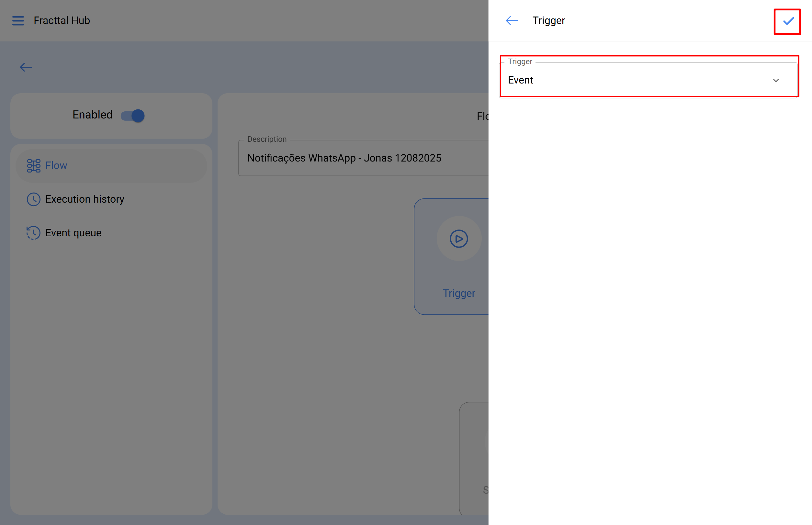
Task: Click the Enabled label text
Action: (92, 115)
